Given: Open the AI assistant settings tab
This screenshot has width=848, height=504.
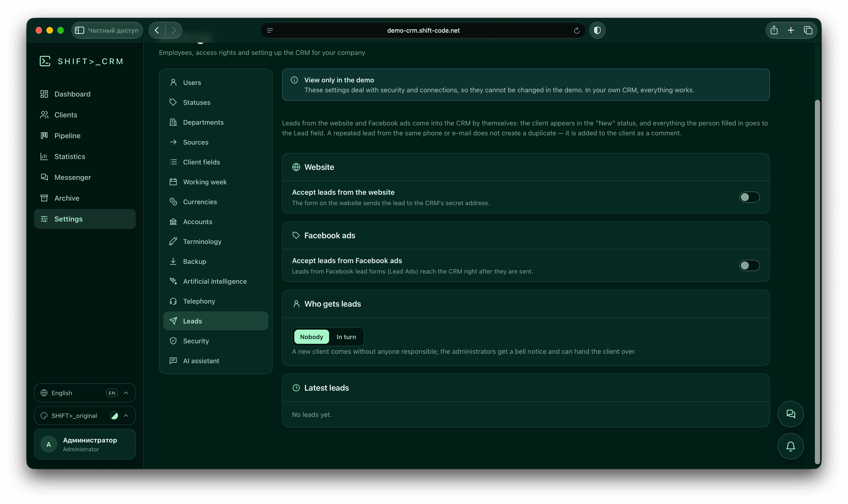Looking at the screenshot, I should point(216,361).
